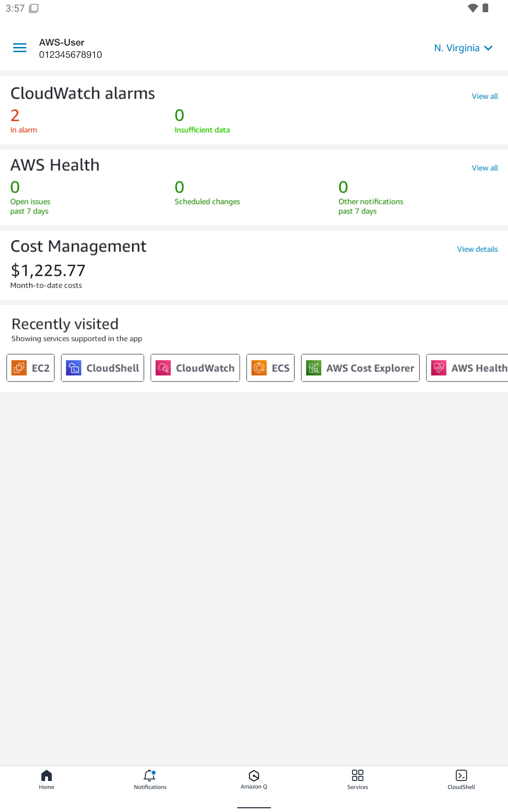Go to Home tab in bottom bar
Image resolution: width=508 pixels, height=812 pixels.
click(47, 780)
